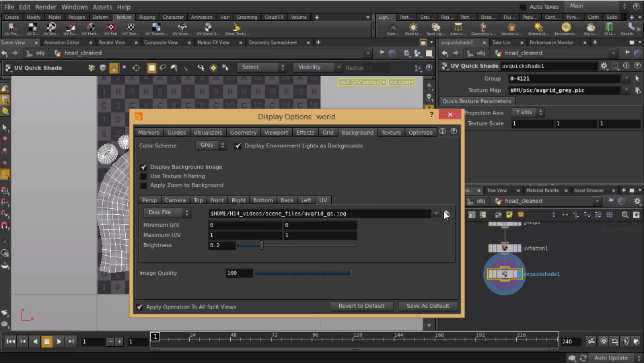Select the UV Quick Shade shelf tool
The image size is (644, 363).
click(208, 29)
